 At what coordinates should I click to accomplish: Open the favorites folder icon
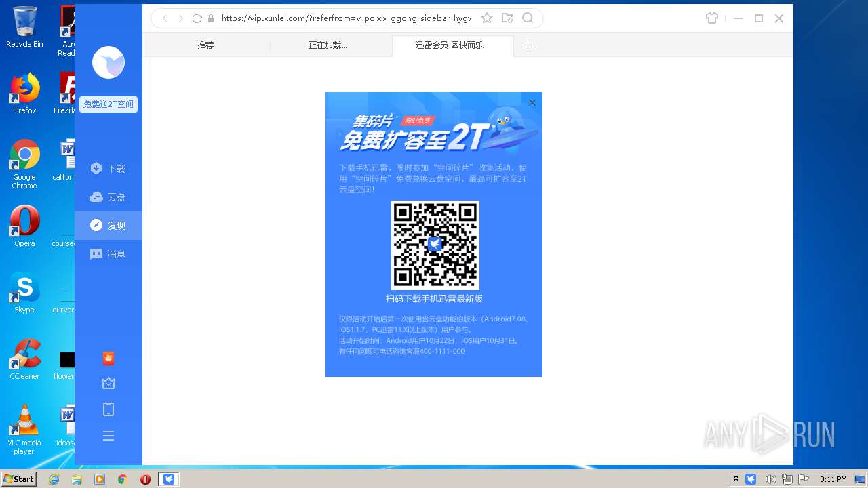click(x=507, y=18)
